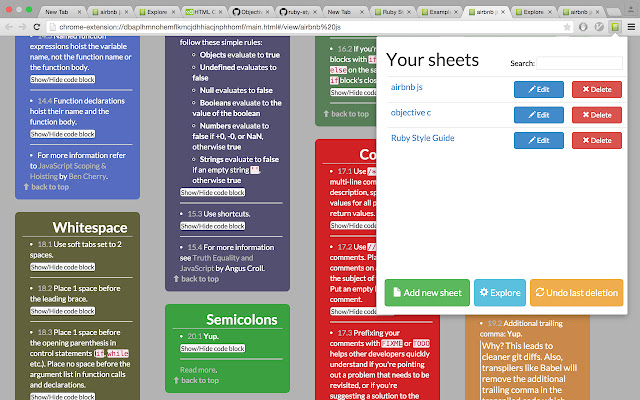Toggle code block under 15.3 Use shortcuts

pos(213,226)
